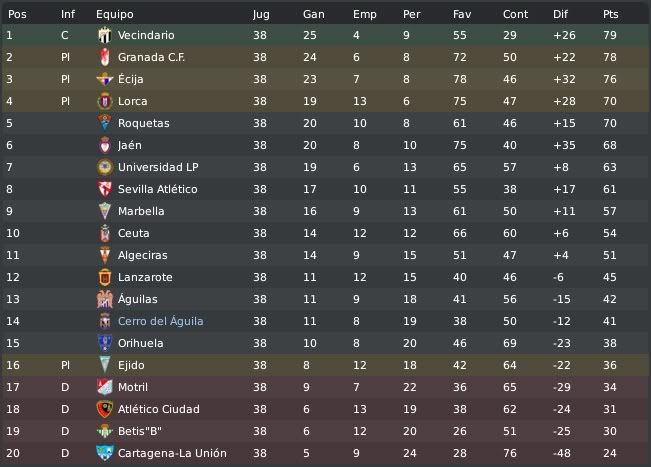The height and width of the screenshot is (467, 651).
Task: Select the Motril row in table
Action: 326,387
